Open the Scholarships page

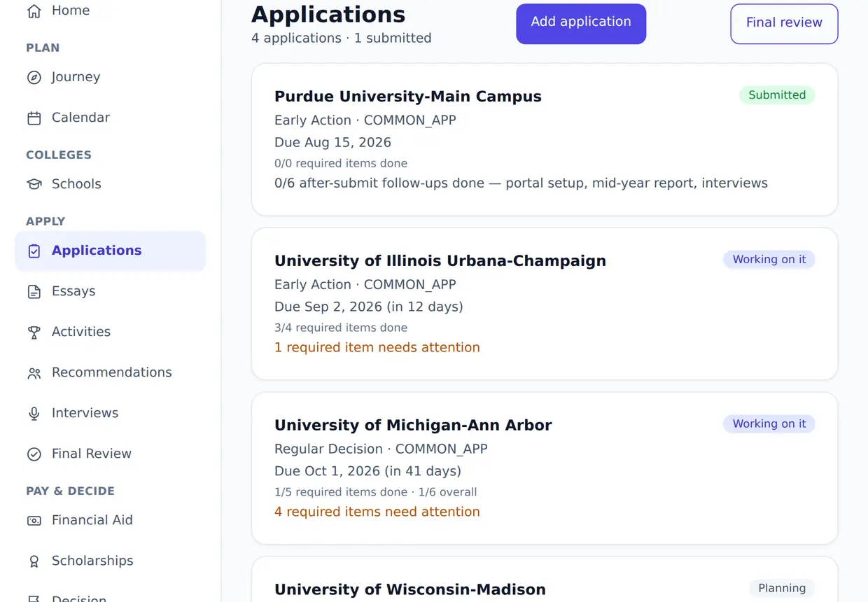point(111,561)
